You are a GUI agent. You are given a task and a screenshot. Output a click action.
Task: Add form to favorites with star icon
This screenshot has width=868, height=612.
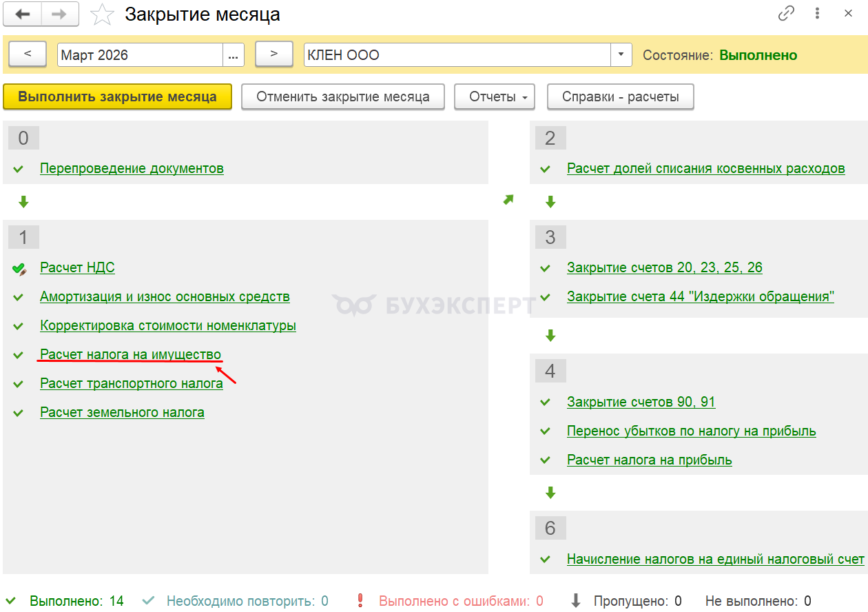click(x=102, y=14)
